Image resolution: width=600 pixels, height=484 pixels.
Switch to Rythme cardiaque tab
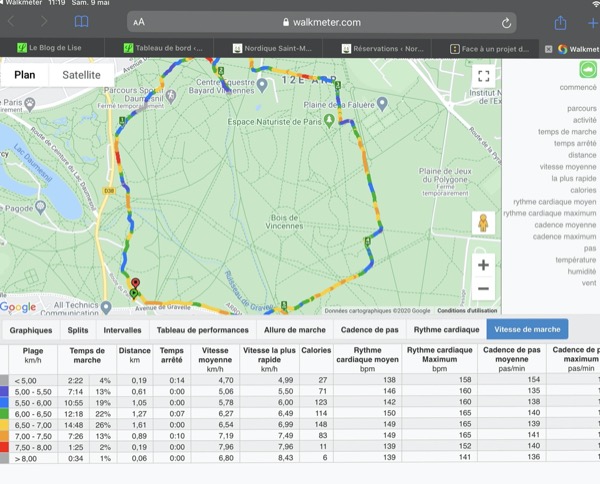(x=446, y=329)
